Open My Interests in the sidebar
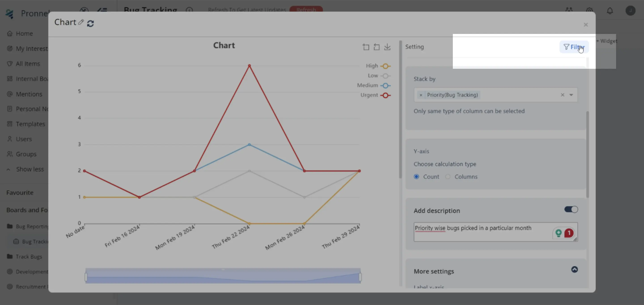Image resolution: width=644 pixels, height=305 pixels. (x=32, y=49)
